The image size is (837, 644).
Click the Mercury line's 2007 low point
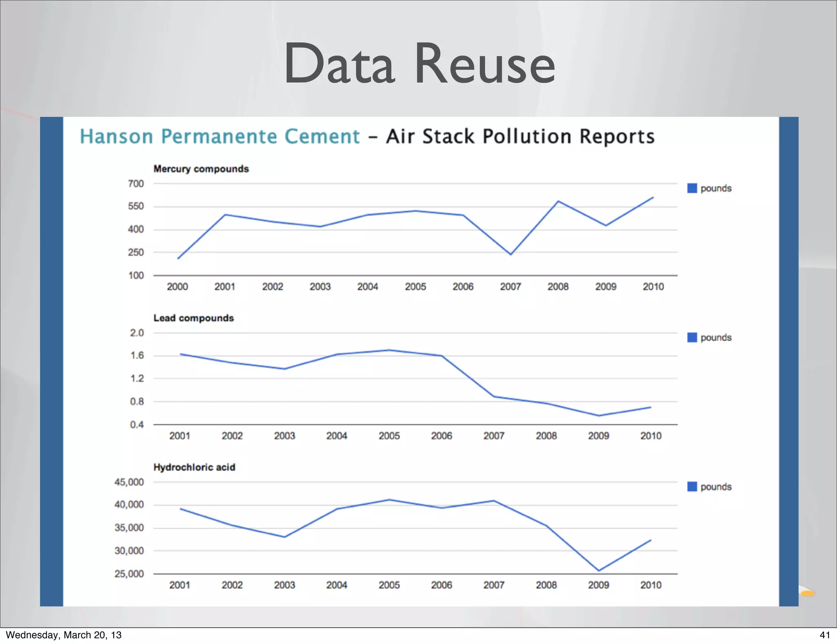pos(511,255)
